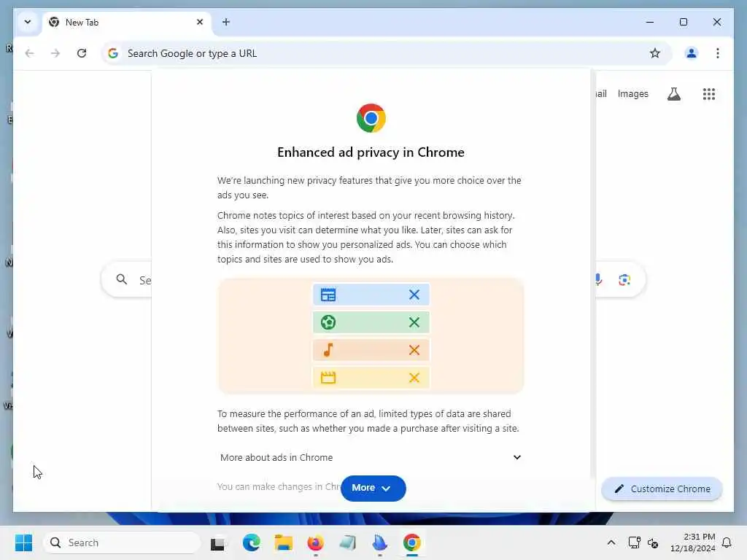
Task: Remove the orange music topic with X
Action: [x=414, y=350]
